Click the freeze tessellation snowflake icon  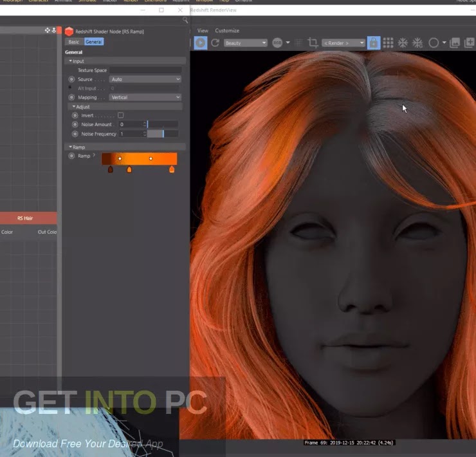pyautogui.click(x=403, y=43)
